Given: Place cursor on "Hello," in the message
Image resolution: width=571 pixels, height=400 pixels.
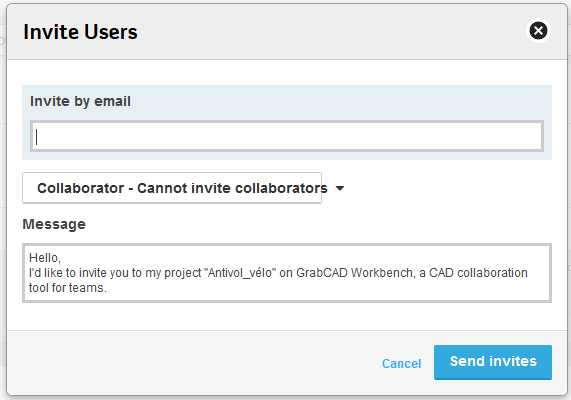Looking at the screenshot, I should pyautogui.click(x=45, y=258).
